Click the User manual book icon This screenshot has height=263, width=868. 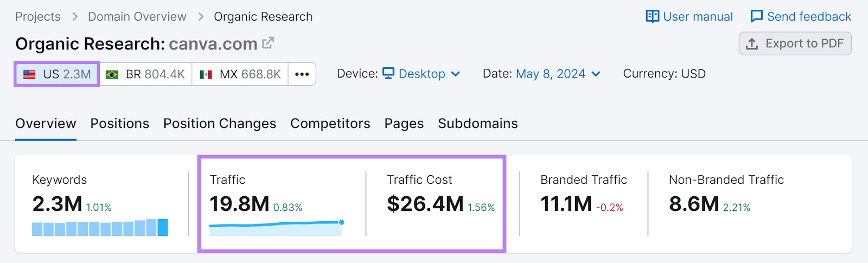(652, 16)
